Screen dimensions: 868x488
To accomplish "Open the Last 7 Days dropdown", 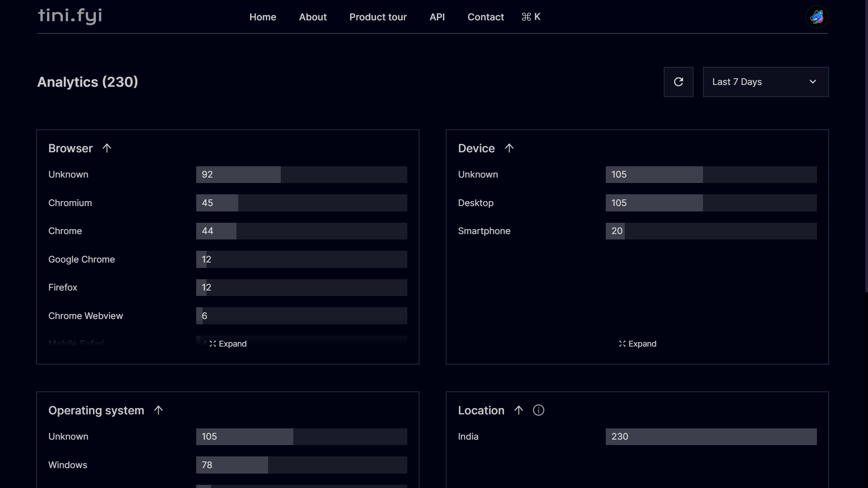I will click(766, 82).
